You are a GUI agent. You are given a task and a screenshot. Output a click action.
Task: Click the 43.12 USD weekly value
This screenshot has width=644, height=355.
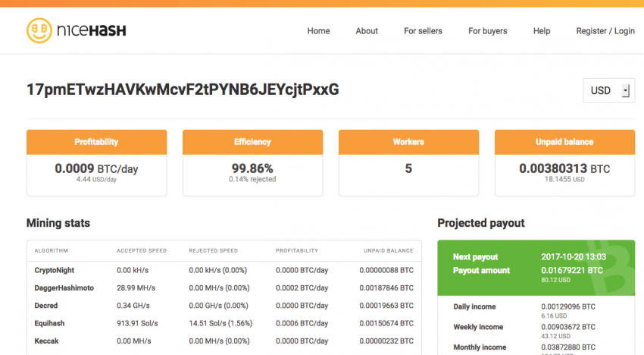pyautogui.click(x=555, y=336)
